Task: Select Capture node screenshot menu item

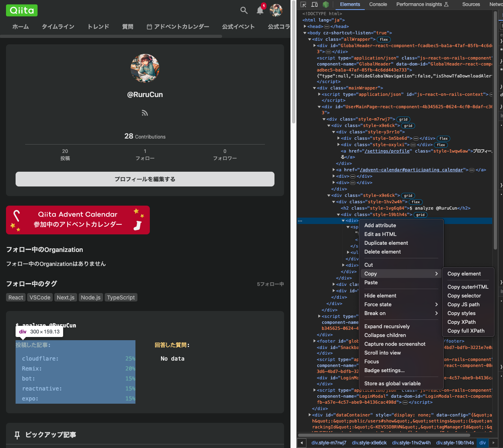Action: coord(401,344)
